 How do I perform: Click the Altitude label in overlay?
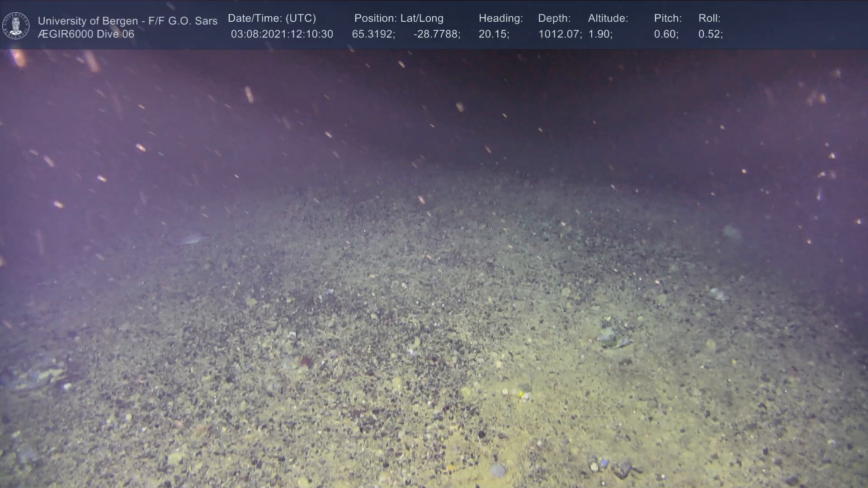pos(608,19)
